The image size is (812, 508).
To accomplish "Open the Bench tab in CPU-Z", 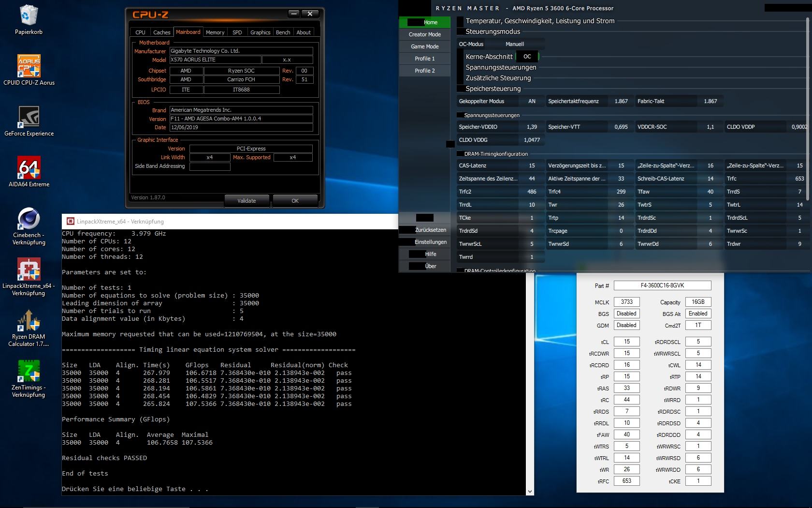I will tap(283, 32).
